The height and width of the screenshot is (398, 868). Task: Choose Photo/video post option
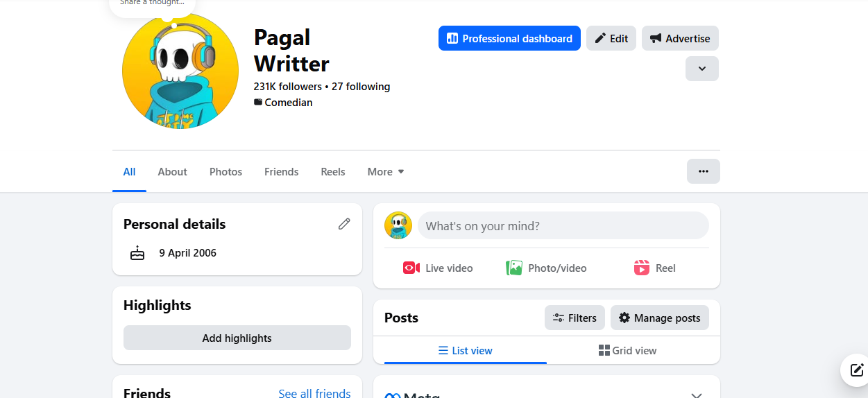(x=546, y=268)
